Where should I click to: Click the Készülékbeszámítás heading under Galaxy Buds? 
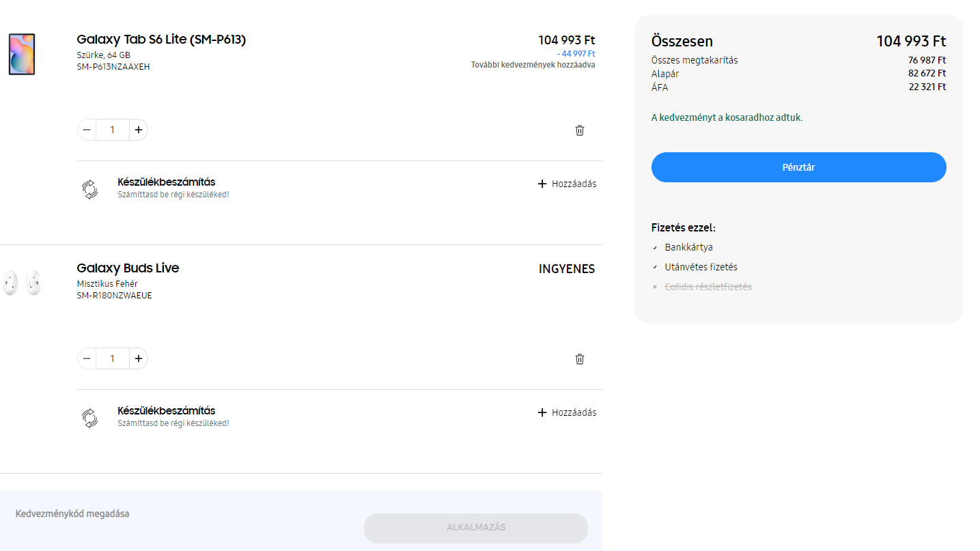(x=167, y=411)
